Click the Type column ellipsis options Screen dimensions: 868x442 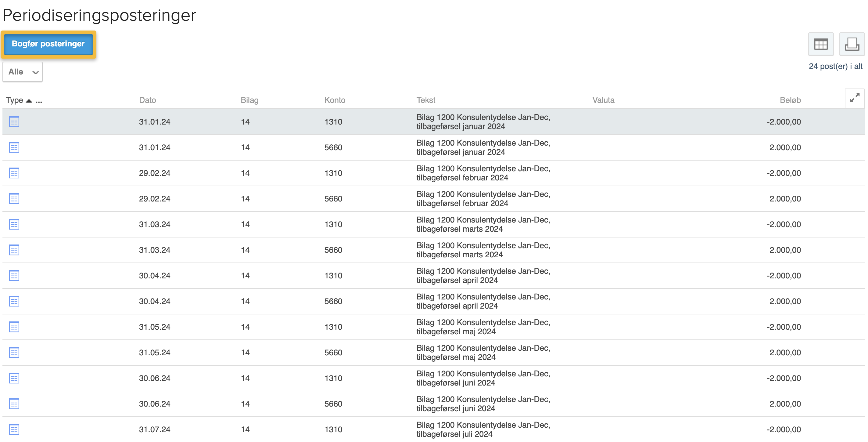pos(39,100)
